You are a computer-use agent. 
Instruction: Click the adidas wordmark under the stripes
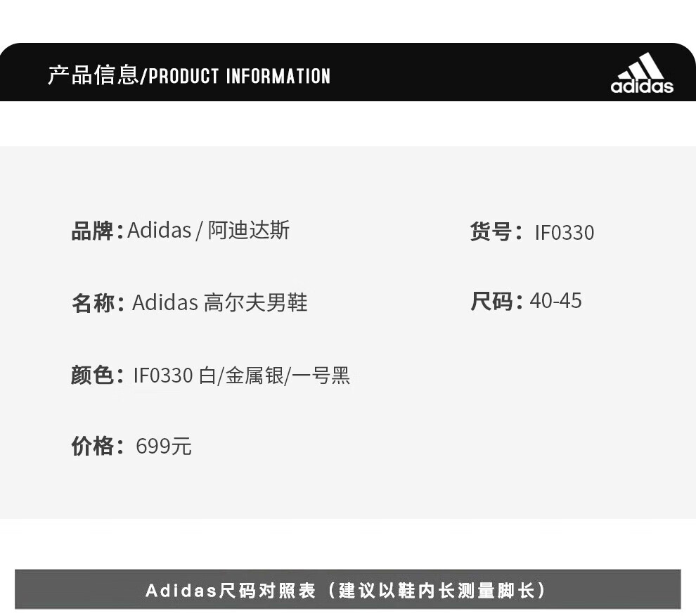[x=642, y=86]
